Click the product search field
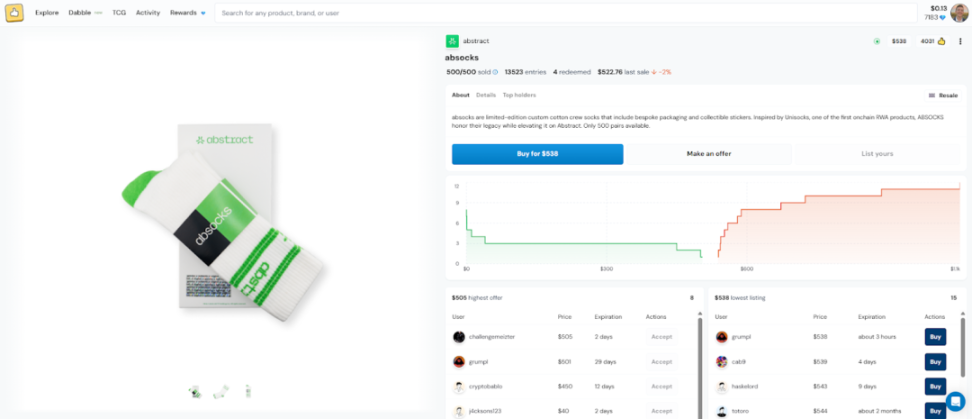 [565, 12]
